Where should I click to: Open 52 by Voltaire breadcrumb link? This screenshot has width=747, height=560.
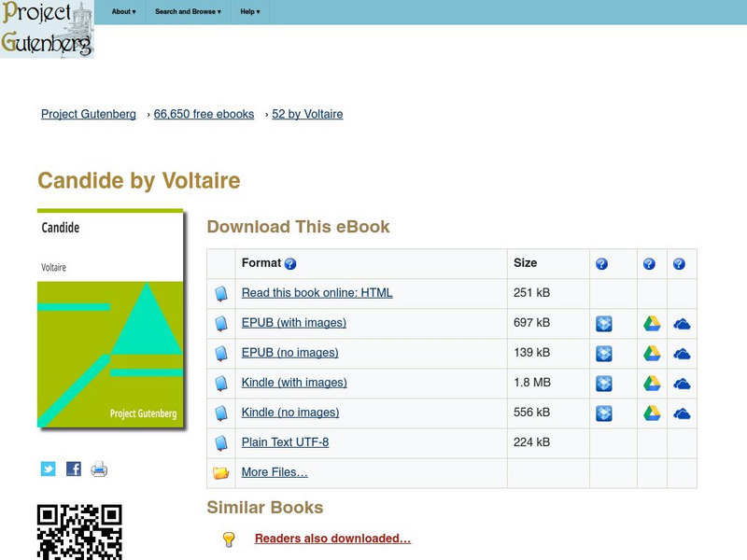(x=305, y=114)
